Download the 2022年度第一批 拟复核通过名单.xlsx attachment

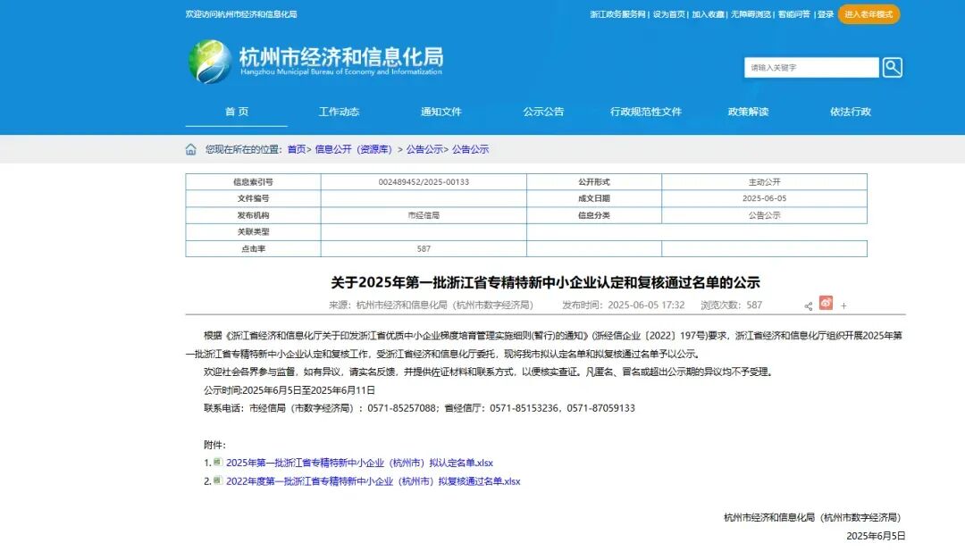[x=373, y=481]
